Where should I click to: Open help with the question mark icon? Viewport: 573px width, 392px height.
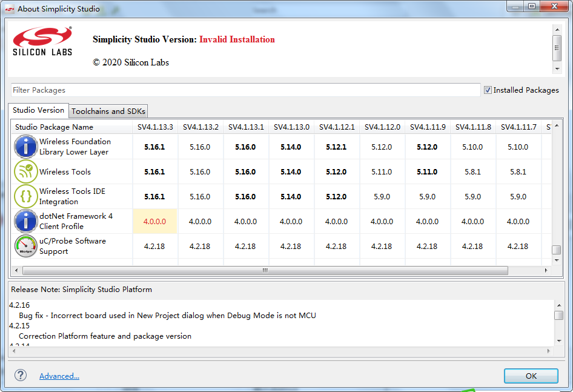tap(21, 375)
